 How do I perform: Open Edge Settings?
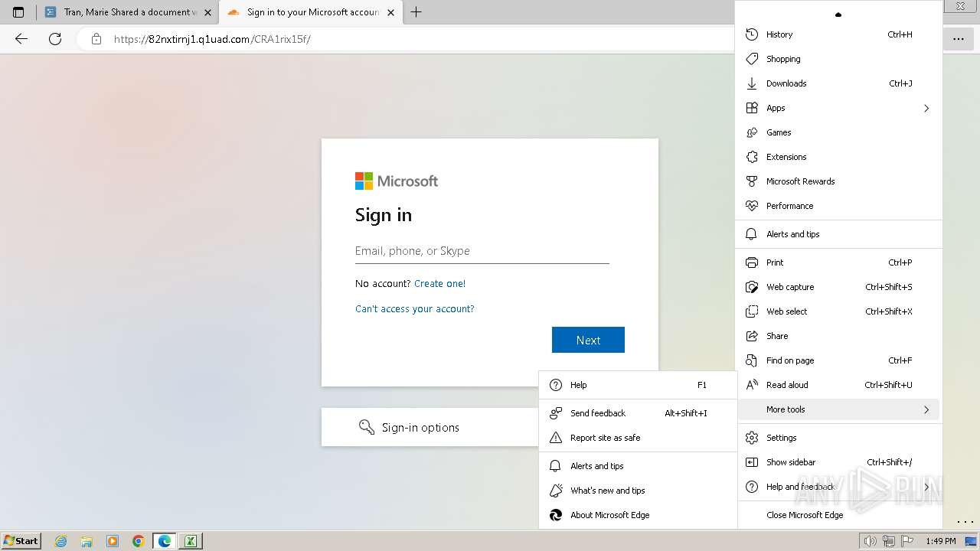pos(838,438)
